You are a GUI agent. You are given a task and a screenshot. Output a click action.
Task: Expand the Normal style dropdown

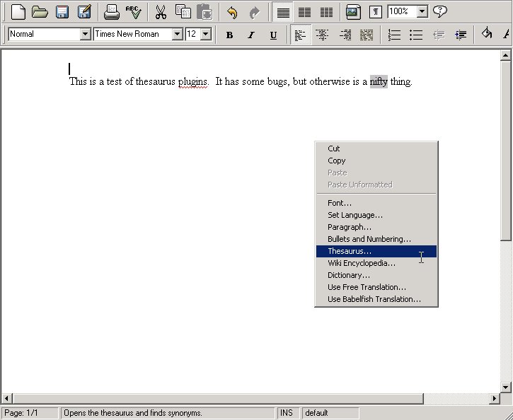tap(86, 34)
